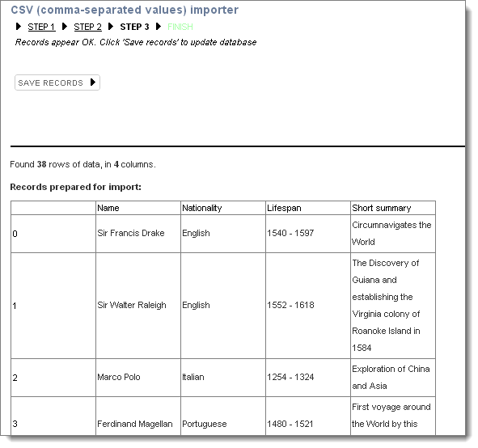The width and height of the screenshot is (478, 448).
Task: Select the Short summary column header
Action: click(x=393, y=208)
